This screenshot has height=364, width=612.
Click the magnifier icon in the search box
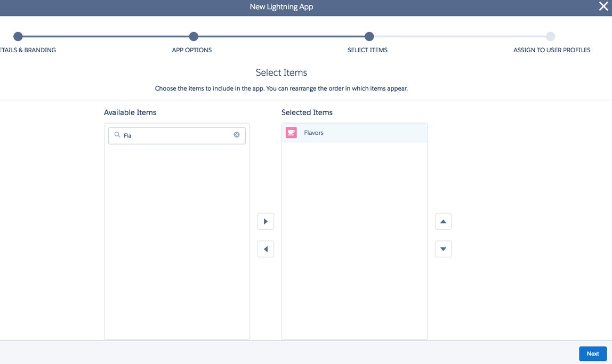pyautogui.click(x=117, y=135)
